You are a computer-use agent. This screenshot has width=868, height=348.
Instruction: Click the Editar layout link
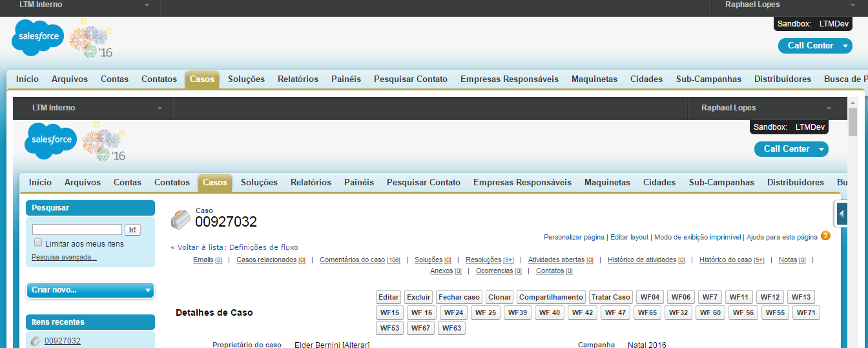click(x=629, y=237)
